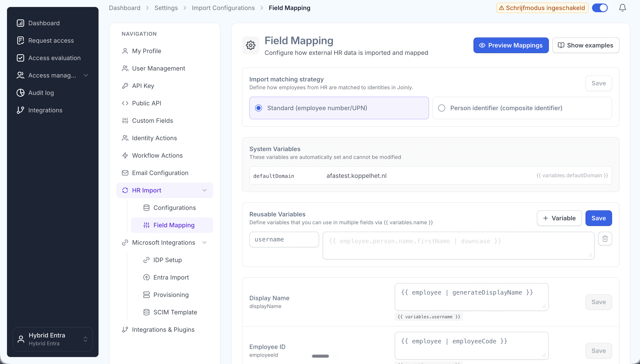The width and height of the screenshot is (640, 364).
Task: Click the Show examples button
Action: point(586,45)
